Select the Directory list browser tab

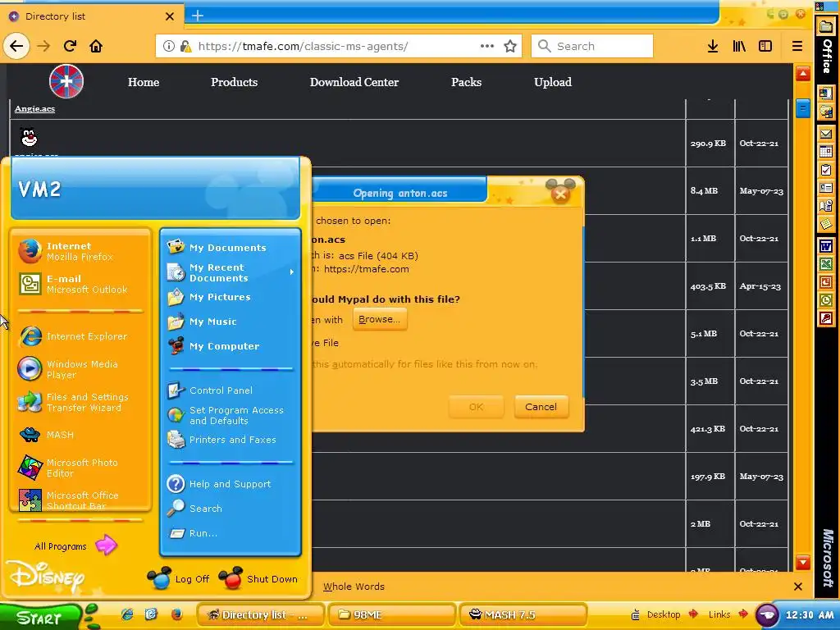91,16
